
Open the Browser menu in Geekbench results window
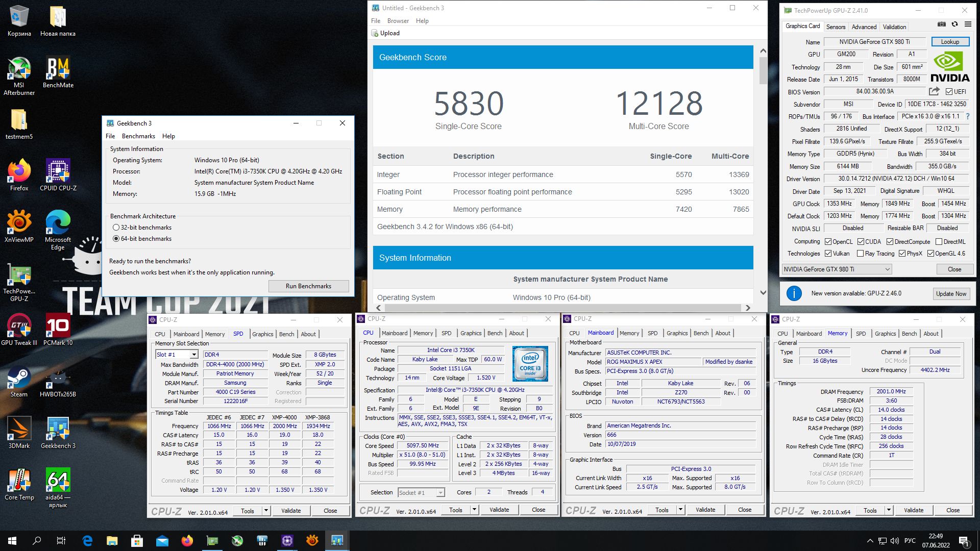point(398,21)
